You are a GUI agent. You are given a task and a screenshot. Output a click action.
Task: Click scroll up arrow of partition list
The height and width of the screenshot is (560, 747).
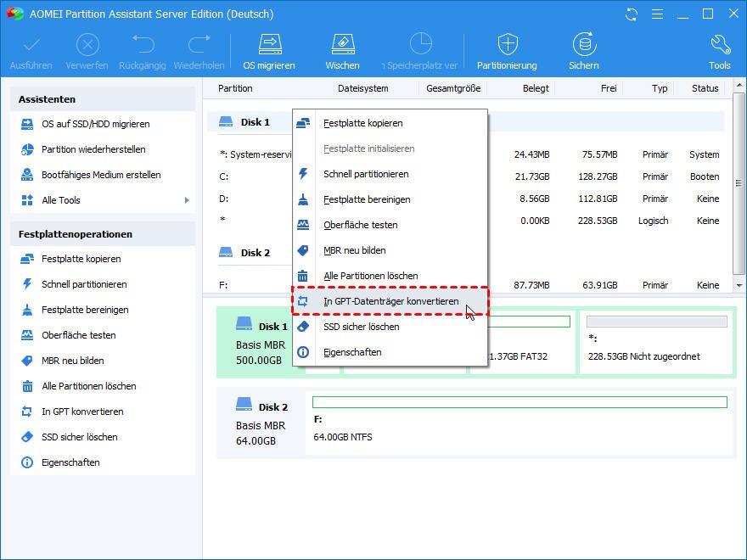click(x=739, y=87)
